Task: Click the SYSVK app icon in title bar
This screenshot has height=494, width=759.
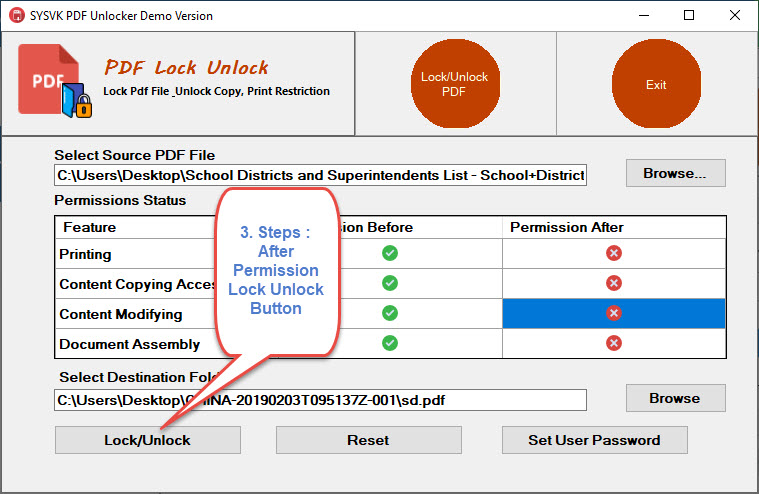Action: click(16, 15)
